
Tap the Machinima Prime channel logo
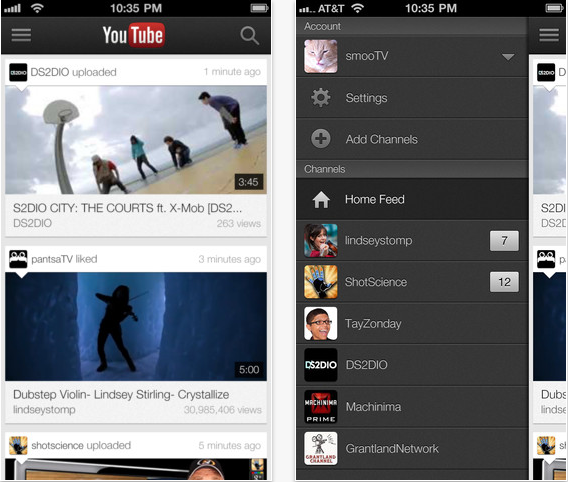[321, 407]
